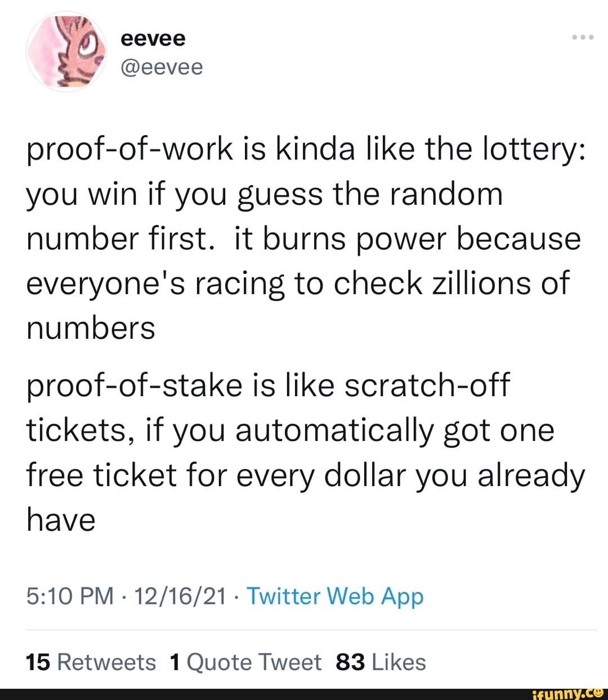Open the three-dot more options menu
This screenshot has width=608, height=700.
[582, 38]
